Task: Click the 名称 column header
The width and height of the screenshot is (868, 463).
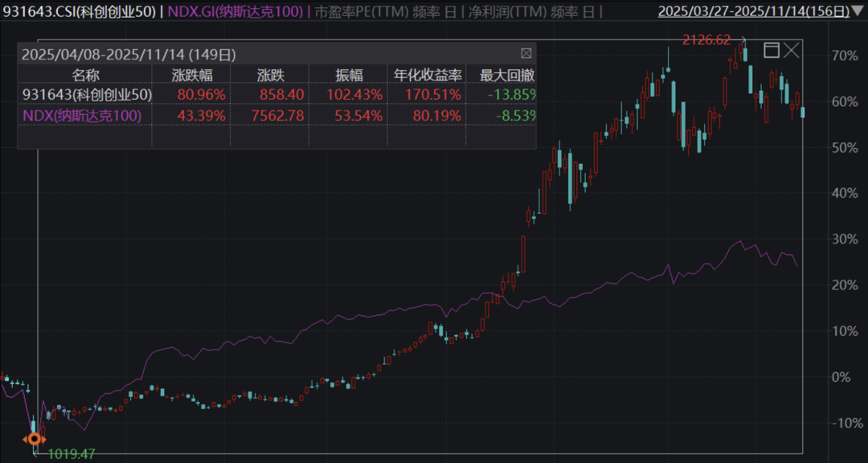Action: tap(85, 75)
